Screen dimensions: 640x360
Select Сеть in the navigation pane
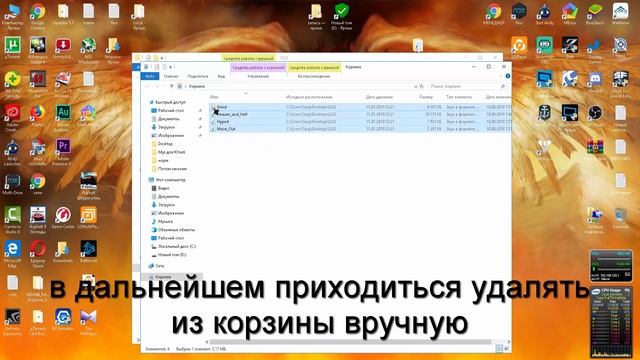157,266
